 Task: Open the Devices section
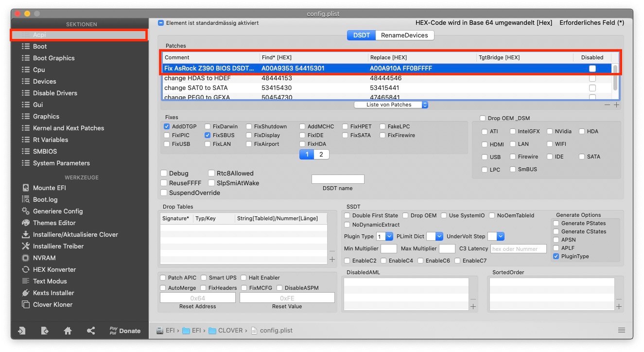tap(45, 82)
